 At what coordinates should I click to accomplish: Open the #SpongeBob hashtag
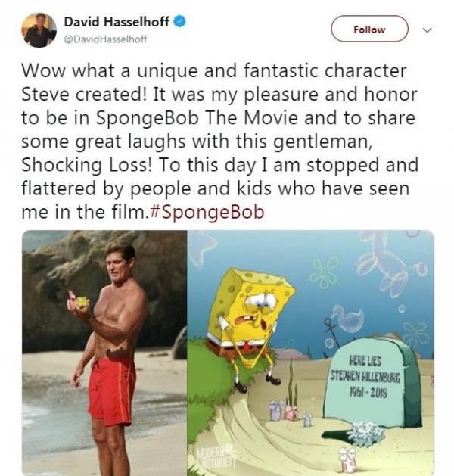pos(207,212)
